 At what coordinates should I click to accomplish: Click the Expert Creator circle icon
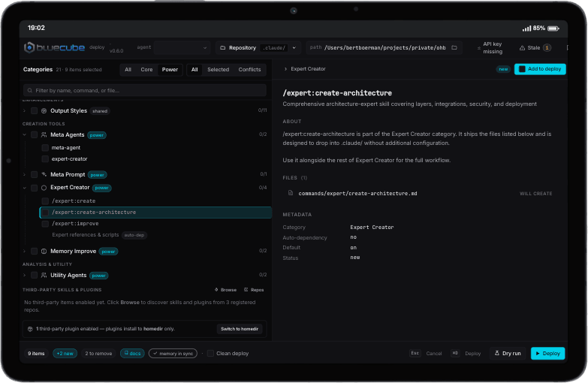(x=44, y=188)
